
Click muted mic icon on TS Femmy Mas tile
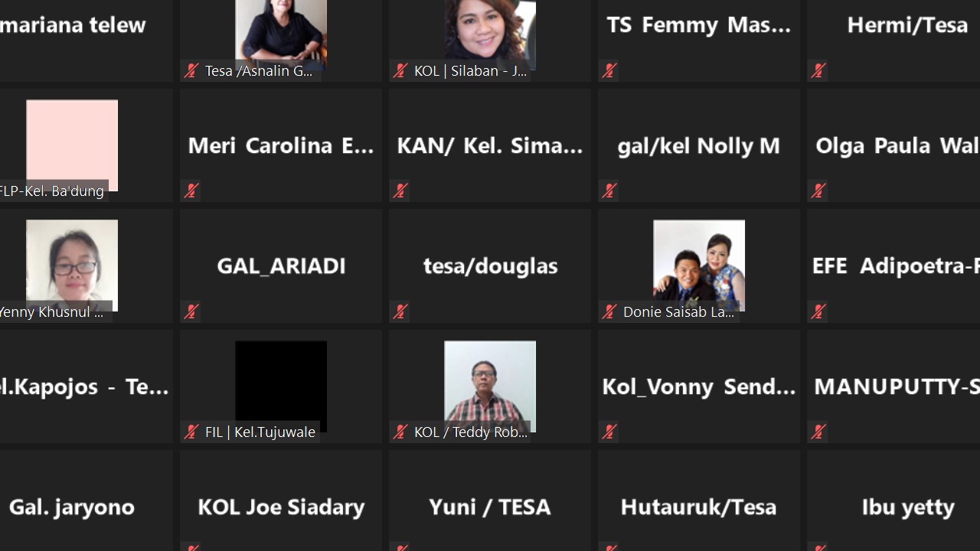tap(609, 71)
